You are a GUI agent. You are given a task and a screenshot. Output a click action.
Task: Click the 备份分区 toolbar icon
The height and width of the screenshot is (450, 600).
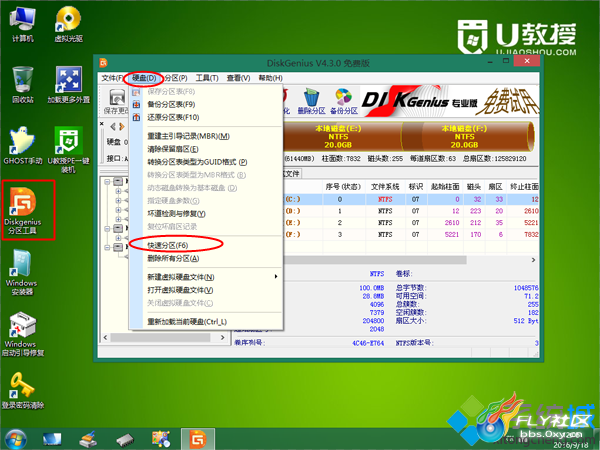tap(344, 101)
